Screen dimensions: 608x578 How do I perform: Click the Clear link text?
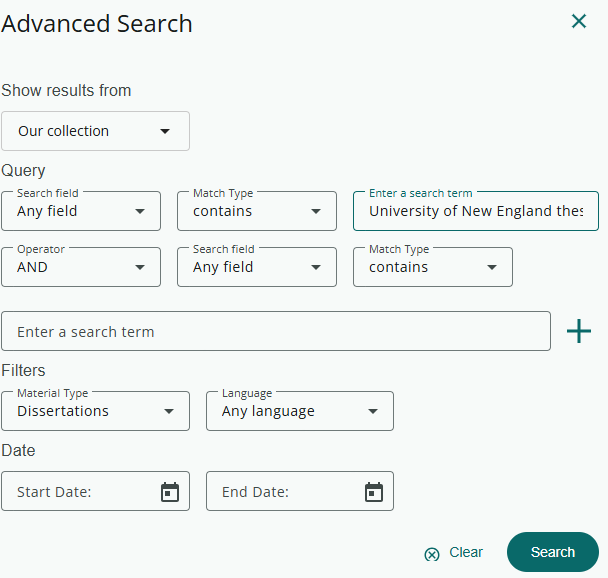(x=466, y=552)
